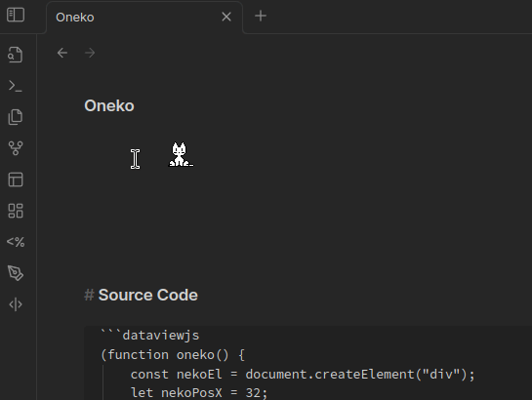Navigate back with the left arrow
Viewport: 532px width, 400px height.
[62, 53]
